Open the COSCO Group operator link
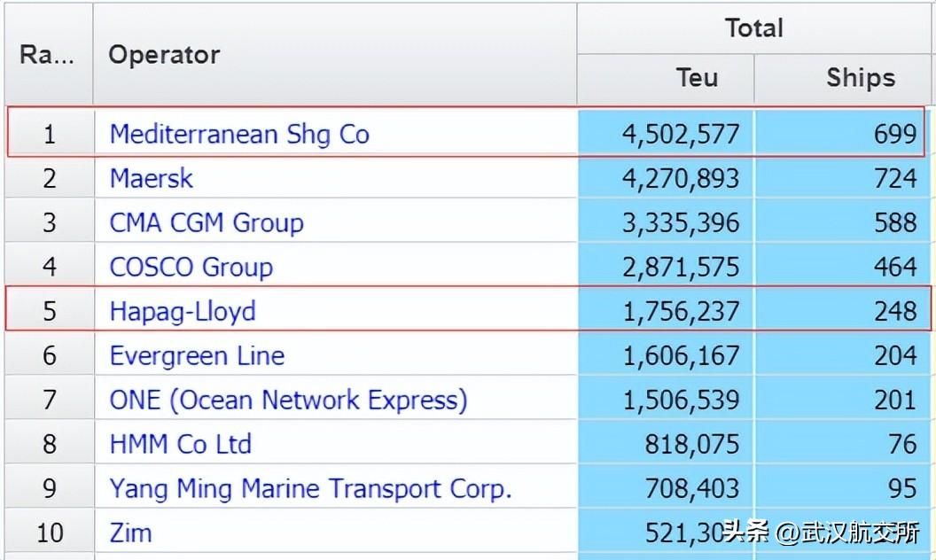936x560 pixels. pyautogui.click(x=191, y=267)
